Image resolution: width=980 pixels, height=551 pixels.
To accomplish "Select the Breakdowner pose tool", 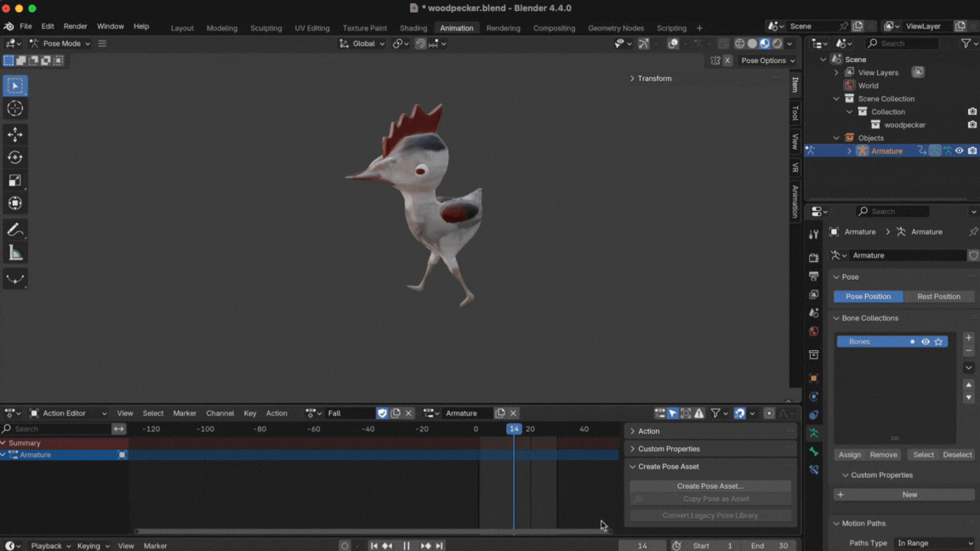I will point(15,279).
